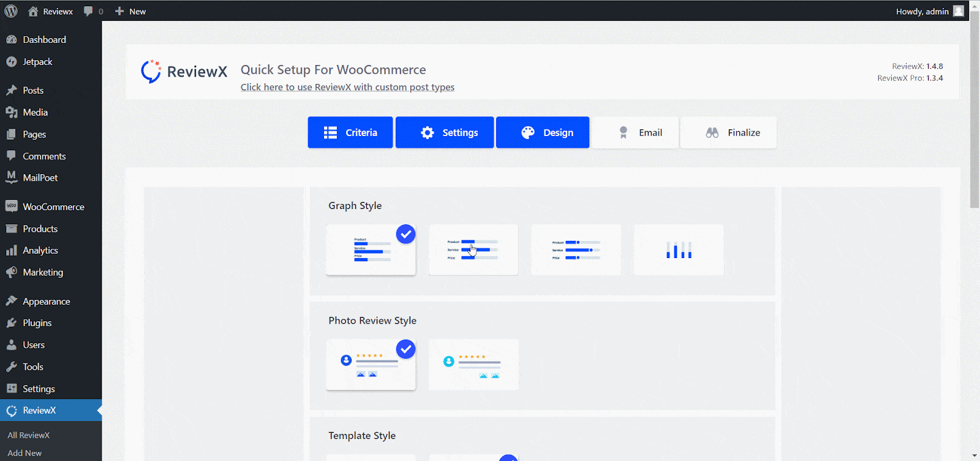The image size is (980, 461).
Task: Switch to the Email setup tab
Action: click(x=635, y=132)
